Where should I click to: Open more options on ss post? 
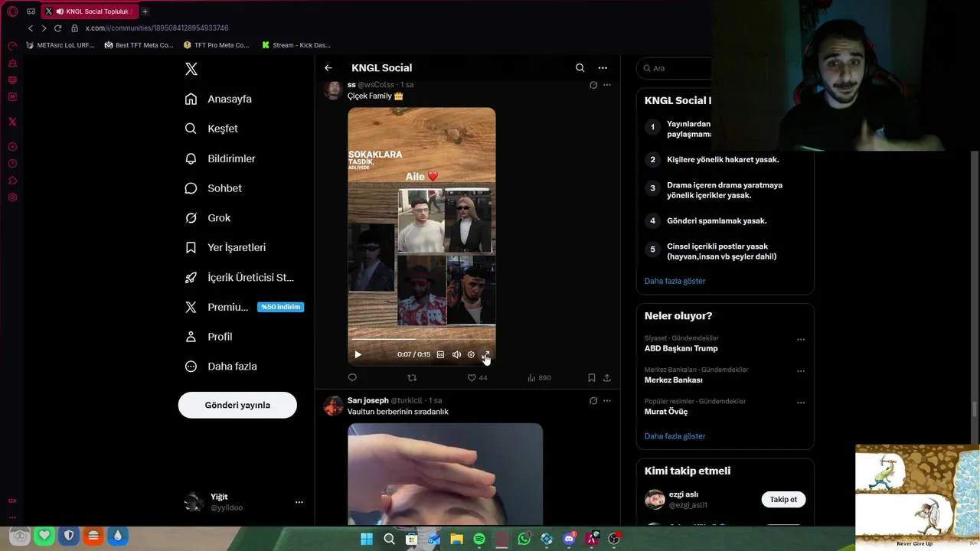607,85
